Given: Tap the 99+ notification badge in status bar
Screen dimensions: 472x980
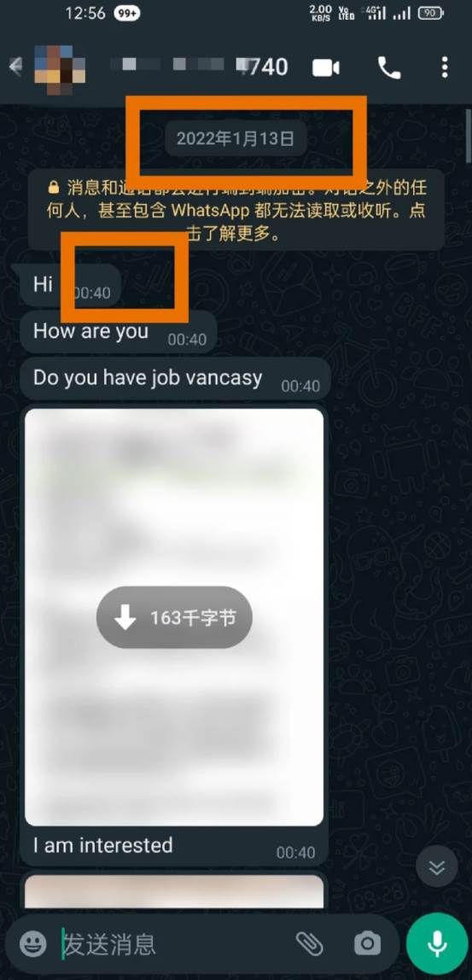Looking at the screenshot, I should coord(127,14).
